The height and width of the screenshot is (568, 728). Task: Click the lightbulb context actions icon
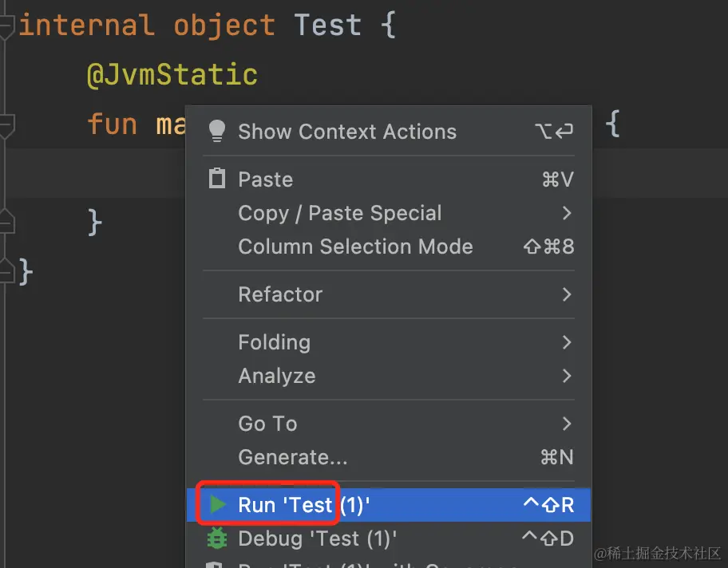tap(217, 131)
